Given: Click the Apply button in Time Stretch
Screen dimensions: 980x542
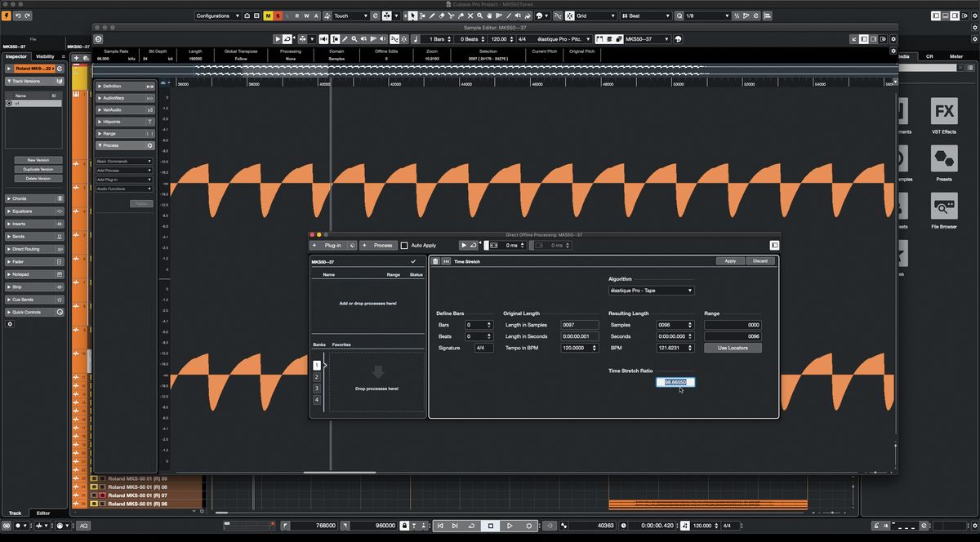Looking at the screenshot, I should [729, 260].
